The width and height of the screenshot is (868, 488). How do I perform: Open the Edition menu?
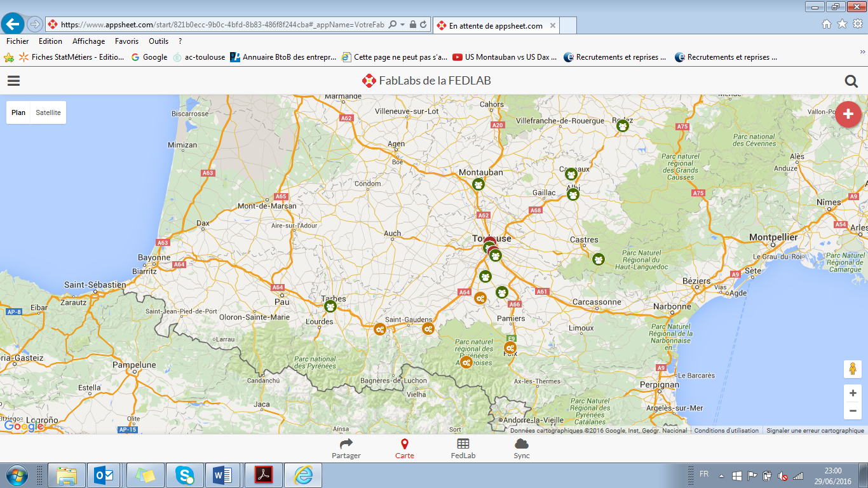pyautogui.click(x=50, y=41)
